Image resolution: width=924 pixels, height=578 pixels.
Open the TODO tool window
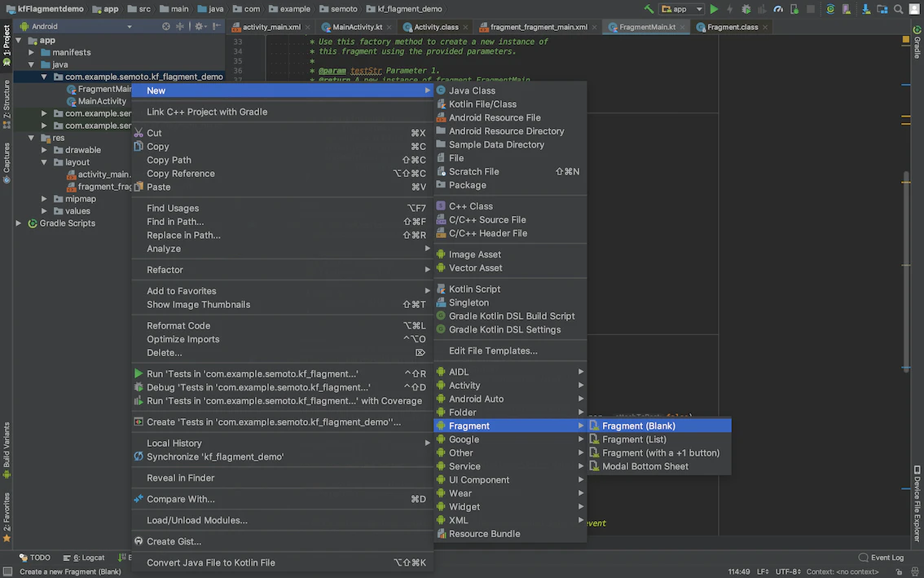click(x=35, y=558)
